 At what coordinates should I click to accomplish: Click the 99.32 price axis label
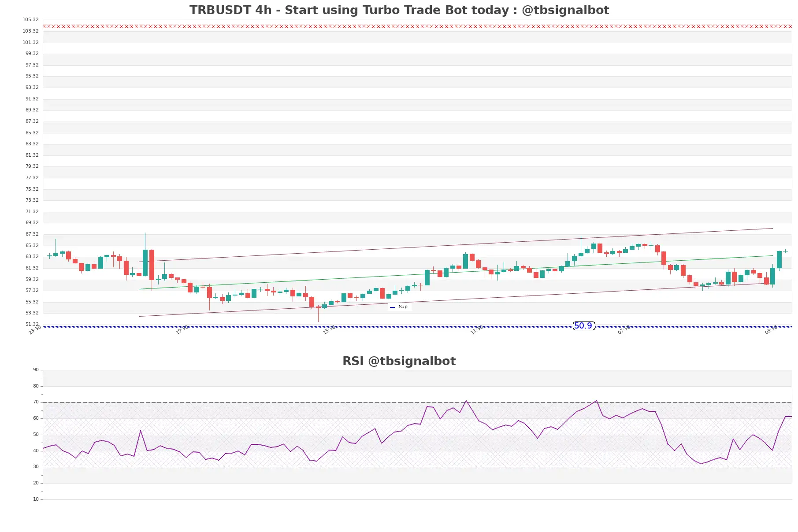pos(32,54)
